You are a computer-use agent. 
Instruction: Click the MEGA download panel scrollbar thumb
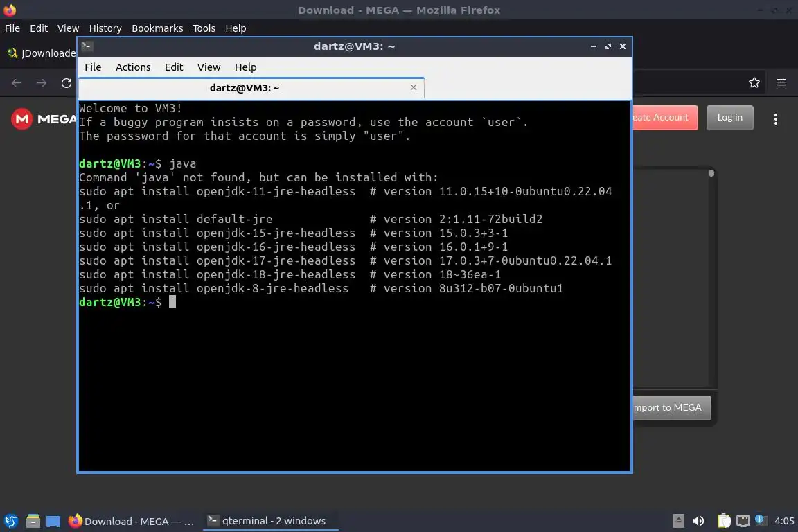pyautogui.click(x=711, y=174)
